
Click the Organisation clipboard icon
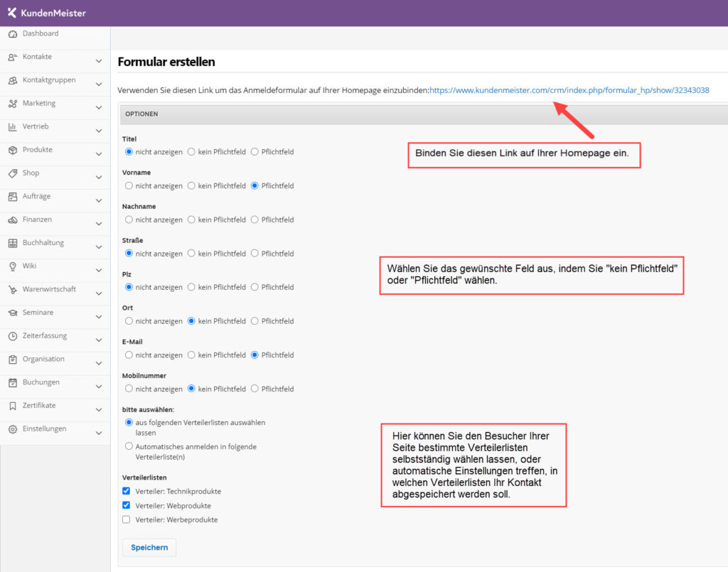click(x=13, y=359)
